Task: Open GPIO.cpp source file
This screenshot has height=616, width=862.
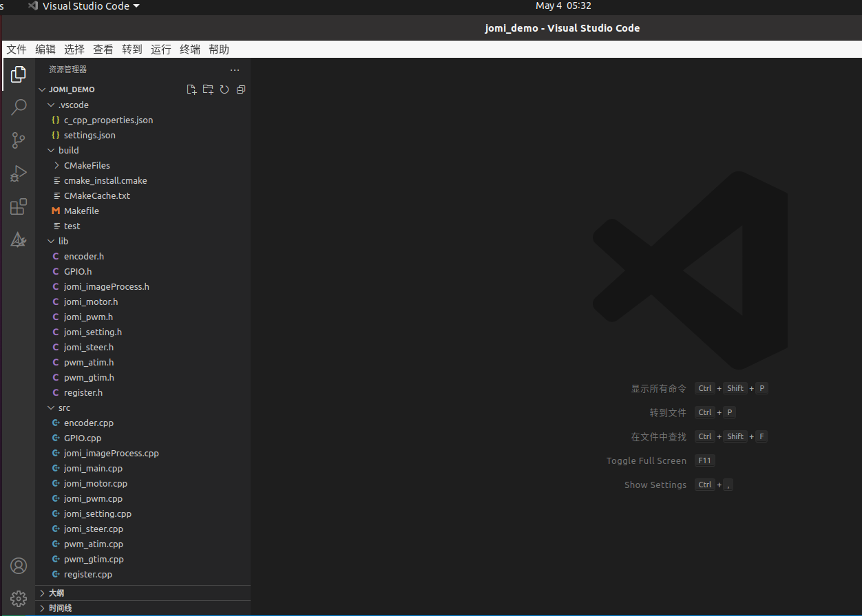Action: [x=143, y=438]
